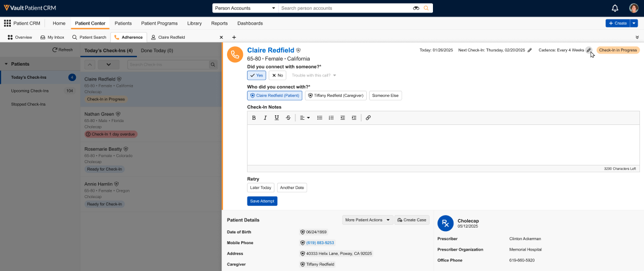Click in the Check-In Notes text area
The width and height of the screenshot is (644, 271).
click(443, 144)
